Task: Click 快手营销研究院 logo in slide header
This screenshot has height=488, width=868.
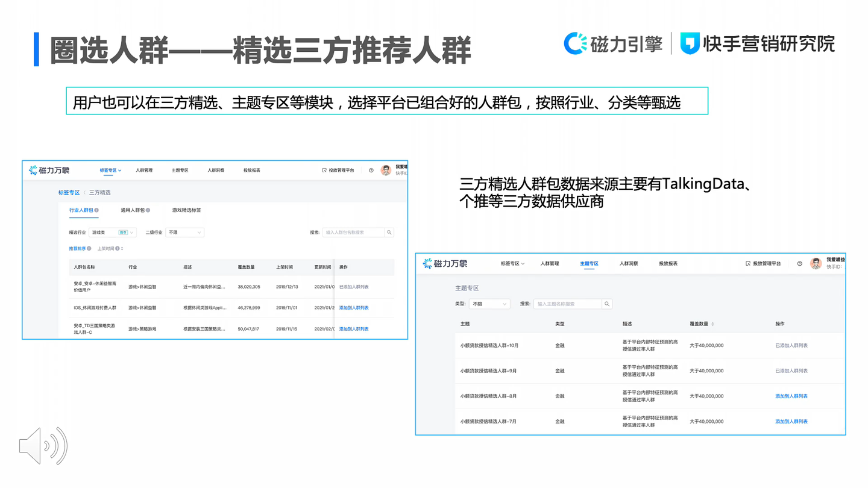Action: 758,43
